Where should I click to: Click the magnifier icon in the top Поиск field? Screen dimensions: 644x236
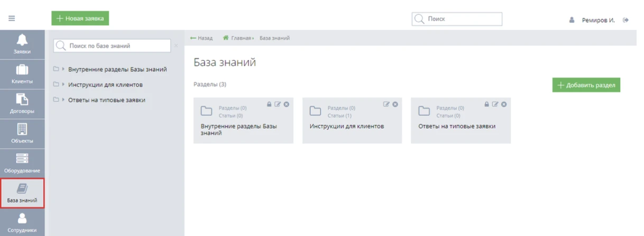(420, 19)
